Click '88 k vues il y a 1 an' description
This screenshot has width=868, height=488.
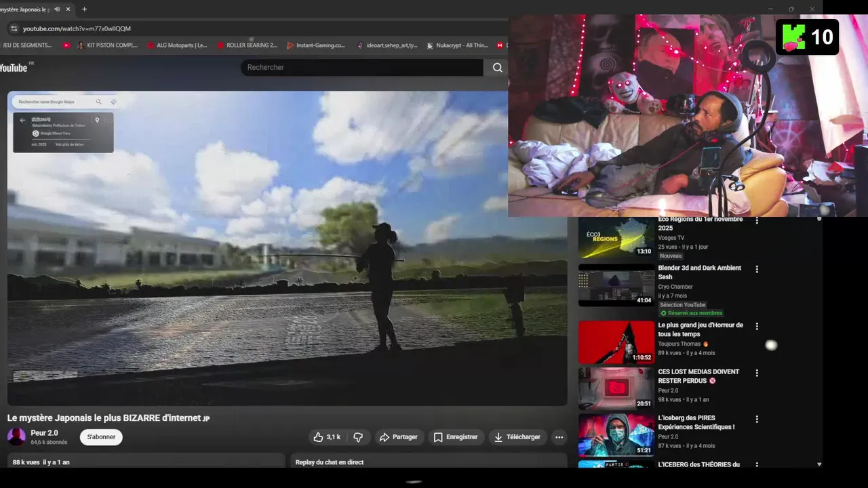point(41,462)
